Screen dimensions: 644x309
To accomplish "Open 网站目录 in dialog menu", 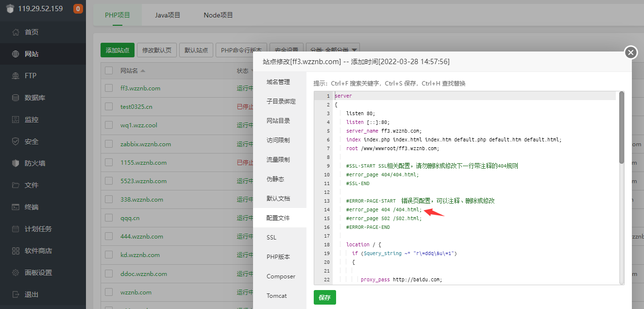I will pyautogui.click(x=280, y=120).
